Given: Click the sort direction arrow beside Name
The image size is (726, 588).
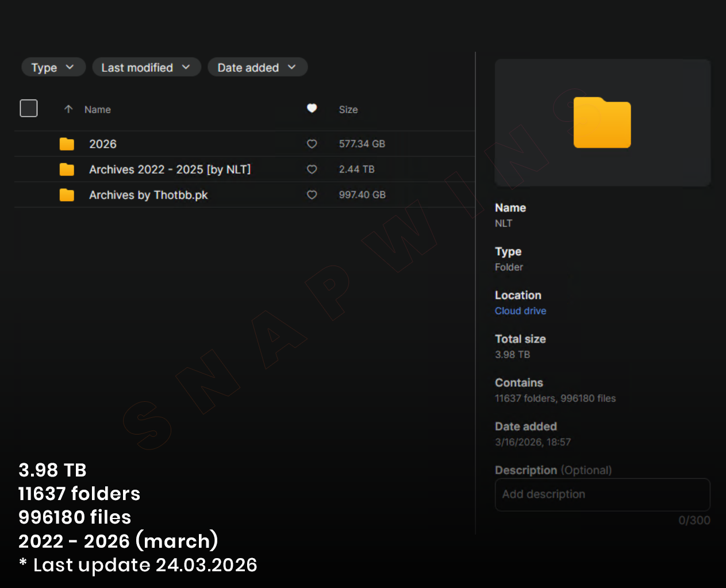Looking at the screenshot, I should pos(68,109).
